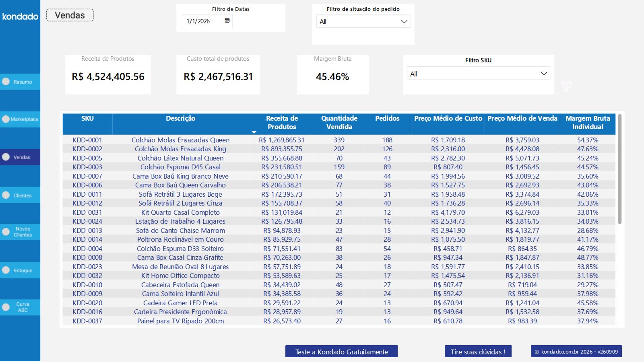
Task: Click the table vertical scrollbar
Action: point(619,169)
